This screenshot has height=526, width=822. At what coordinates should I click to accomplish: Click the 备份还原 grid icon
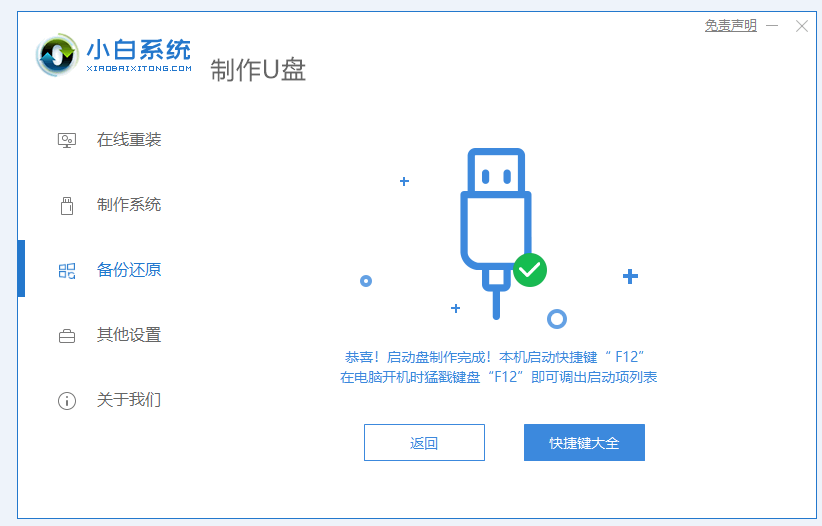pyautogui.click(x=67, y=271)
